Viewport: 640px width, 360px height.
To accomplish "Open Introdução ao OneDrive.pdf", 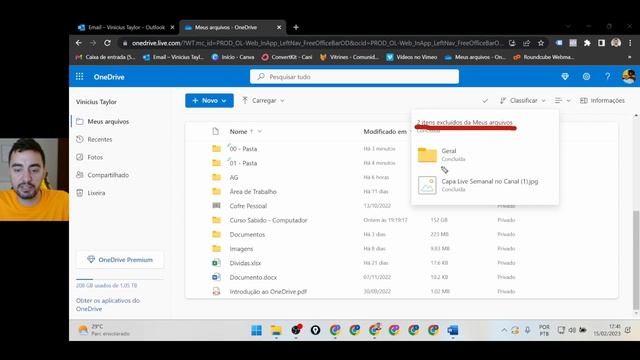I will 268,292.
